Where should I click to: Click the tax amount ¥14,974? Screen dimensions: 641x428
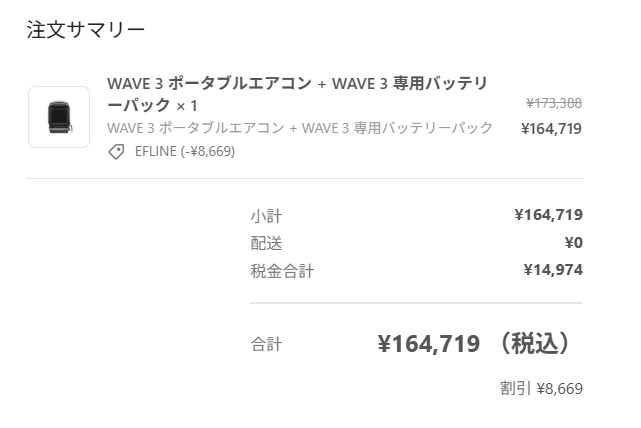point(553,270)
